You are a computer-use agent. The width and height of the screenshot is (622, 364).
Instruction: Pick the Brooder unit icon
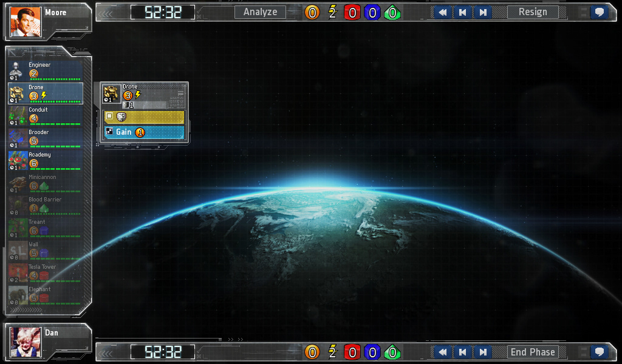(x=18, y=138)
